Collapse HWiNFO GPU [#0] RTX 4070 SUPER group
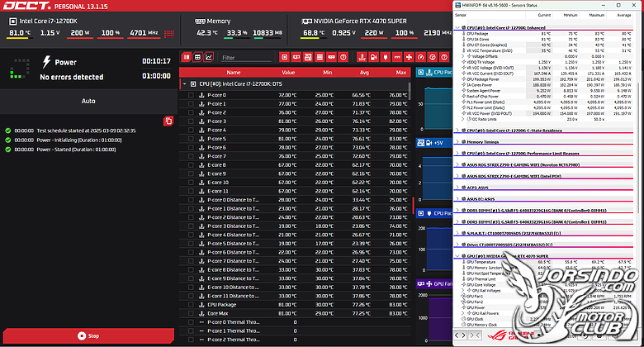The height and width of the screenshot is (347, 644). pyautogui.click(x=457, y=256)
